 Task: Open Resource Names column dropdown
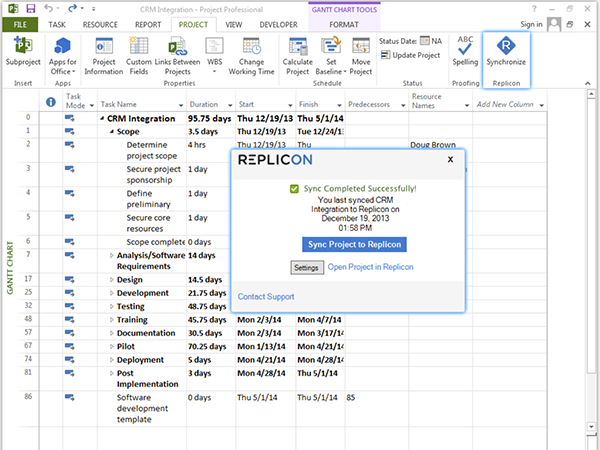[467, 106]
